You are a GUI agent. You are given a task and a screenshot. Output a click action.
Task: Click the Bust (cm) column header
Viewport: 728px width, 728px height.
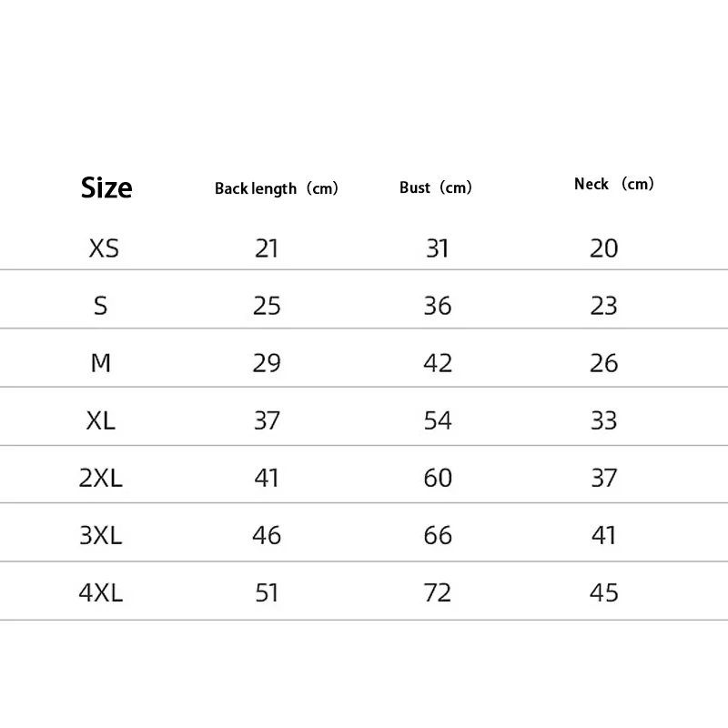tap(436, 187)
